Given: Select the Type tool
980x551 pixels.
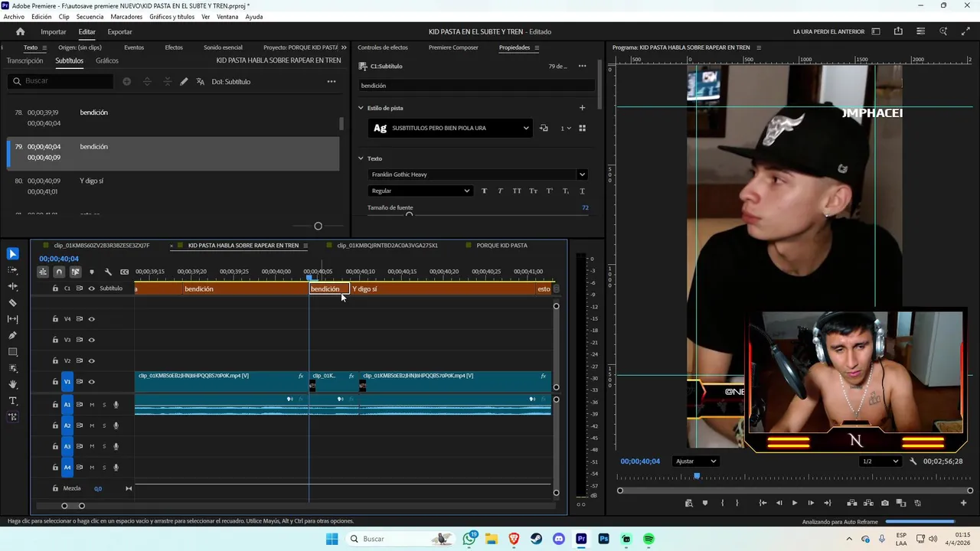Looking at the screenshot, I should [x=12, y=401].
